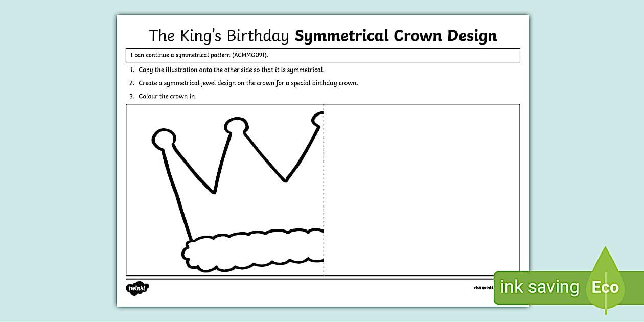Click instruction 1 about copying the illustration
Viewport: 644px width, 322px height.
(x=229, y=70)
